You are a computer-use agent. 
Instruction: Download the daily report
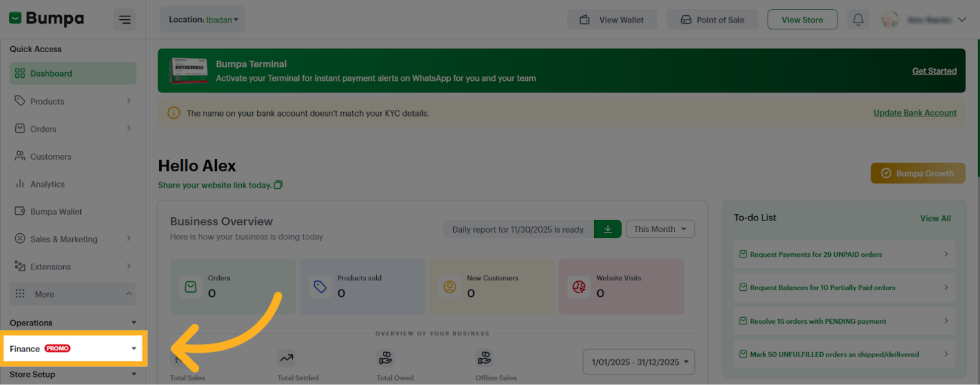608,229
